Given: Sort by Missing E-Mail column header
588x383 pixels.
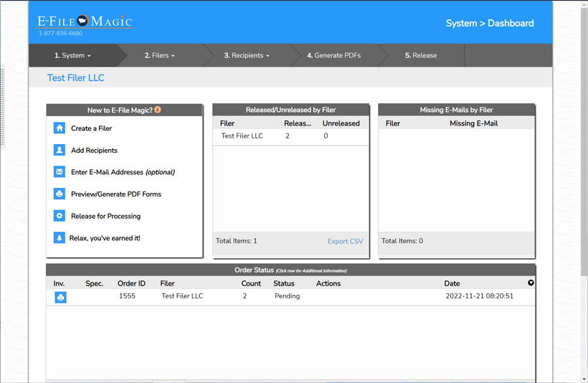Looking at the screenshot, I should coord(473,123).
